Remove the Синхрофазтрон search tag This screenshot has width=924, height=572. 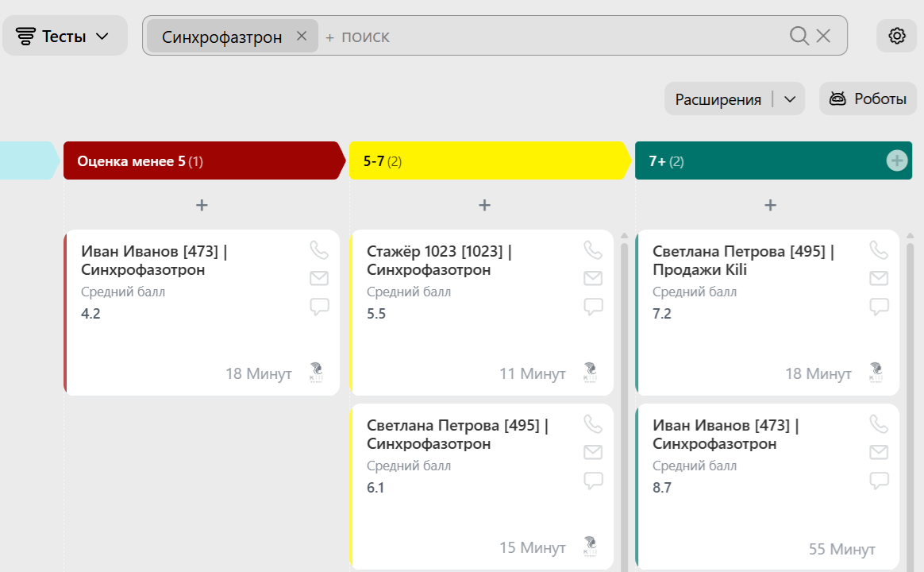pos(302,35)
